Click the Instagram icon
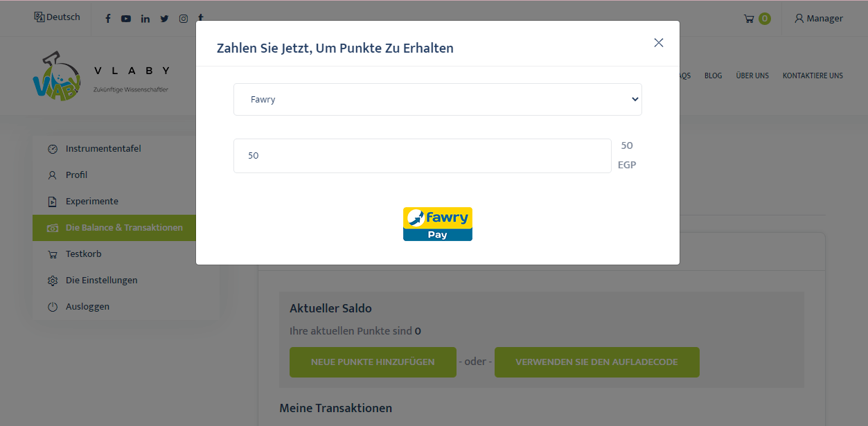868x426 pixels. tap(184, 19)
